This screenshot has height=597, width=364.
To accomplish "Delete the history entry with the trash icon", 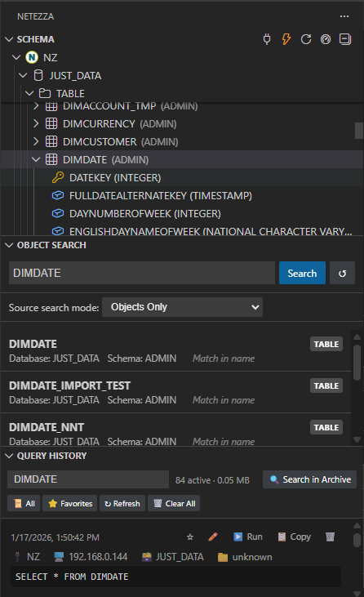I will pos(331,537).
